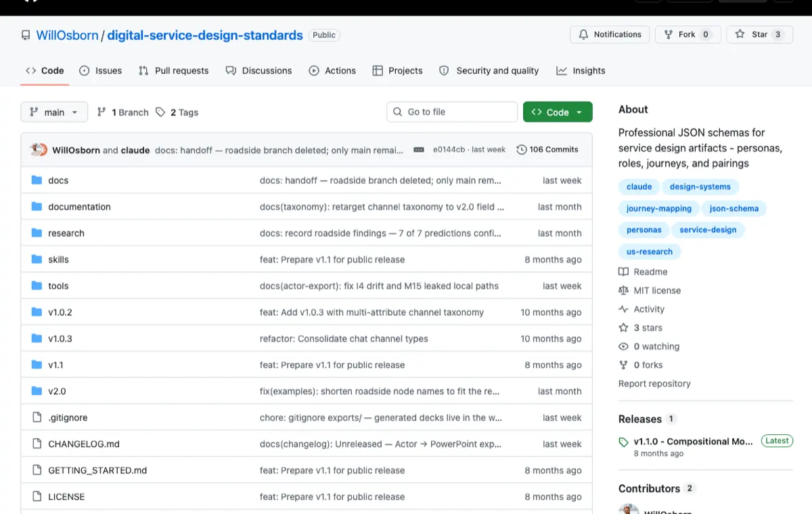Click the v1.0.2 folder icon
Screen dimensions: 812x514
(x=37, y=312)
